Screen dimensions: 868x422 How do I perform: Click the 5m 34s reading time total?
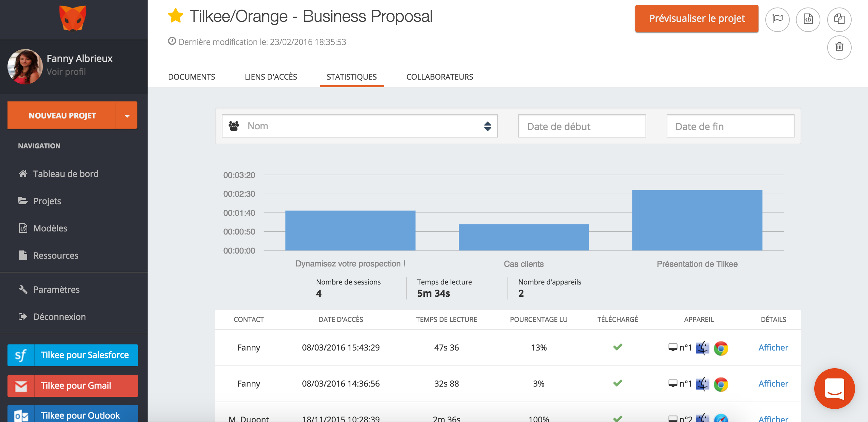pos(434,293)
